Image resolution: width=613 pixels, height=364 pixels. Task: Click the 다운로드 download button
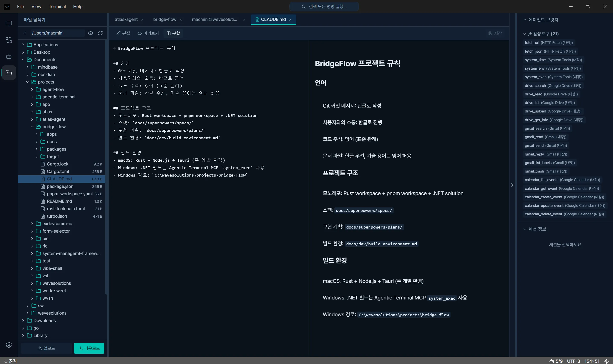[x=89, y=348]
